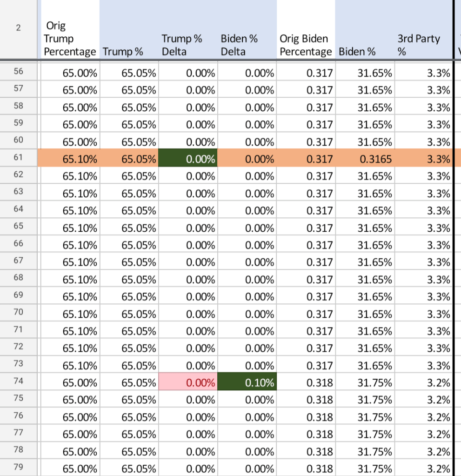Select row header 2

(18, 28)
